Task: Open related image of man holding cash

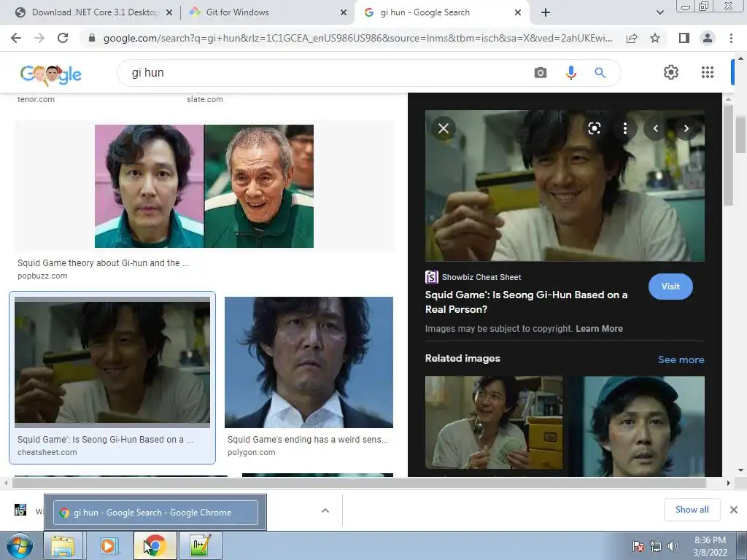Action: pos(494,423)
